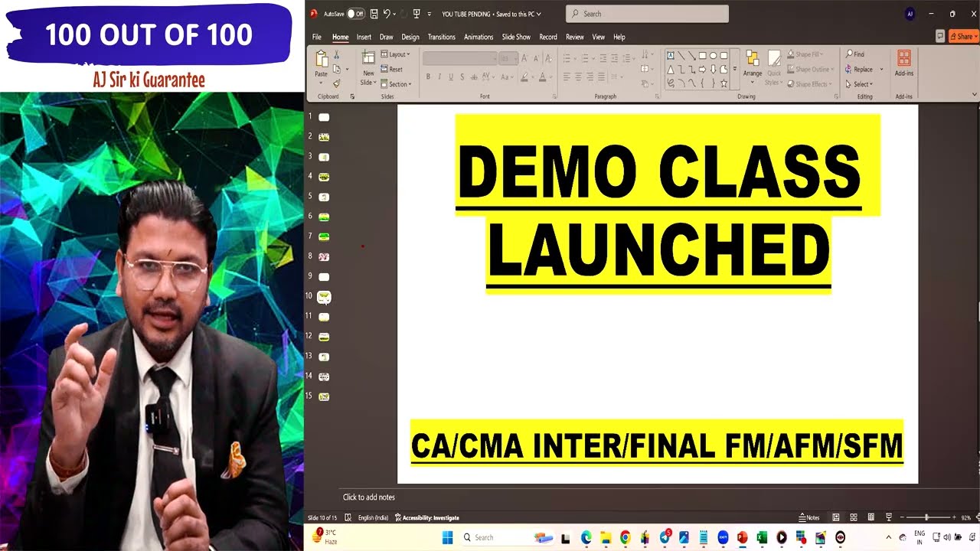This screenshot has height=551, width=980.
Task: Open the File menu
Action: [316, 37]
